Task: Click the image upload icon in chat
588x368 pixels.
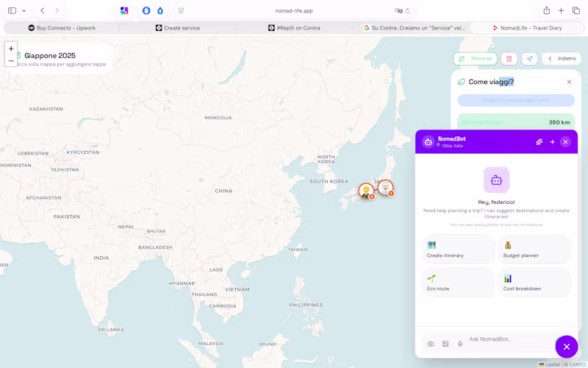Action: click(x=445, y=344)
